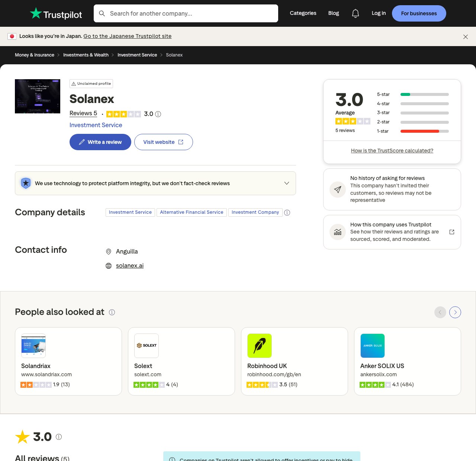Go to next carousel companies

point(455,312)
